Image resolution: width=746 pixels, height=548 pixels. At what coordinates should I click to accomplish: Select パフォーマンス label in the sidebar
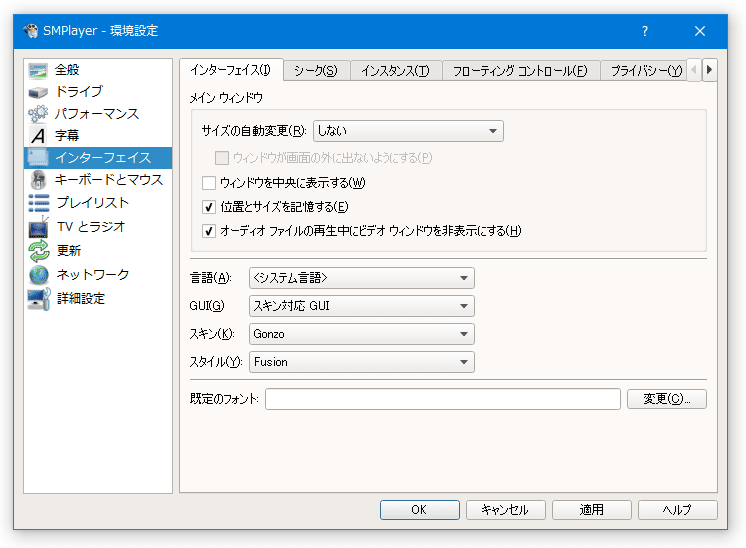point(97,114)
